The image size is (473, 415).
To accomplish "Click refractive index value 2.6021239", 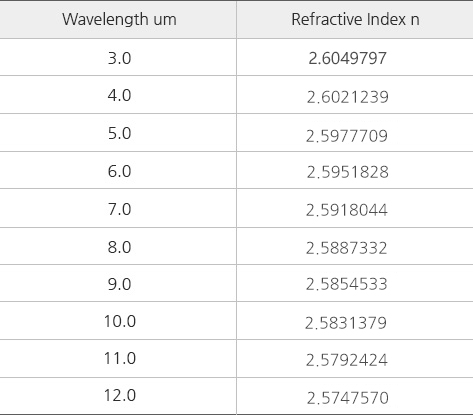I will point(348,97).
